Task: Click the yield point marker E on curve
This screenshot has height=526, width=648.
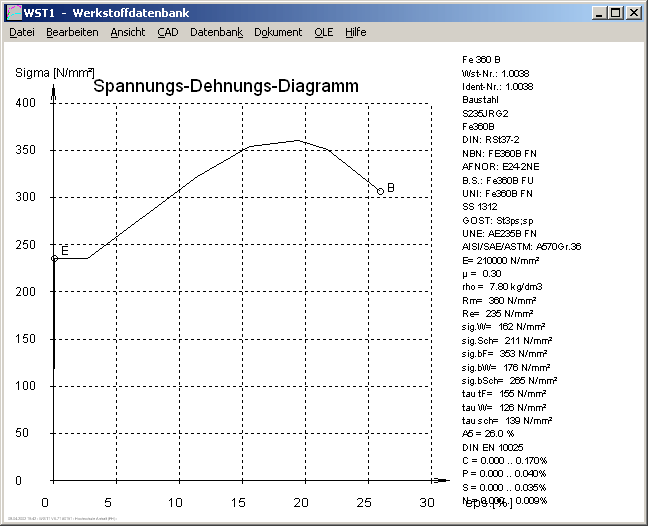Action: [54, 258]
